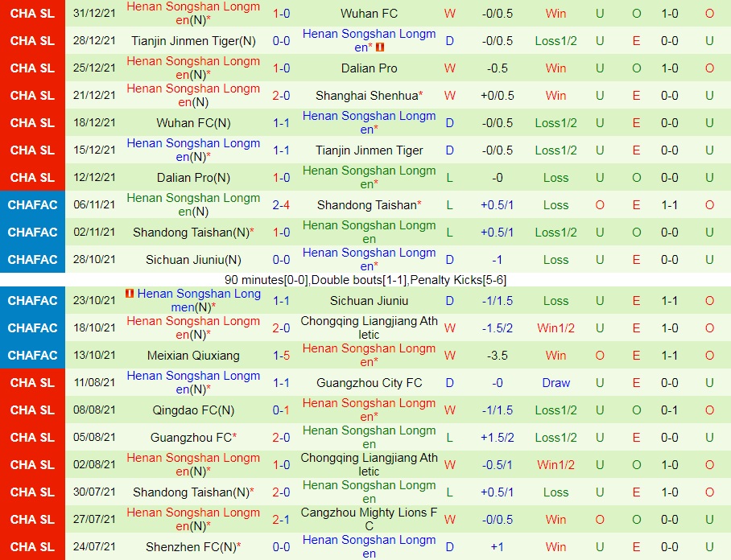This screenshot has height=560, width=731.
Task: Open Henan Songshan Longmen in the 13/10/21 row
Action: (x=369, y=356)
